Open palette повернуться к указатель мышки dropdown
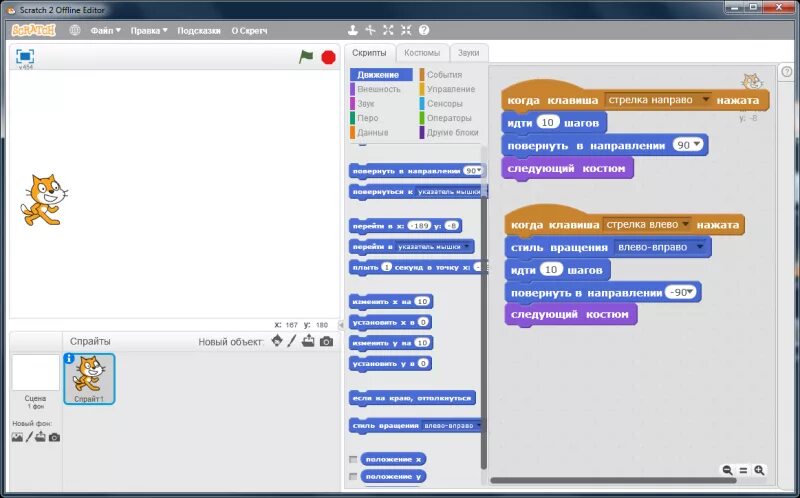The height and width of the screenshot is (498, 800). 450,192
